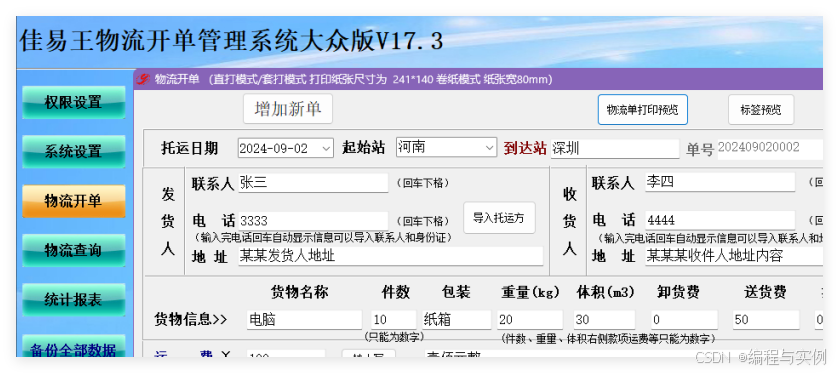Image resolution: width=839 pixels, height=373 pixels.
Task: Click the 体积(m3) field containing 30
Action: point(604,319)
